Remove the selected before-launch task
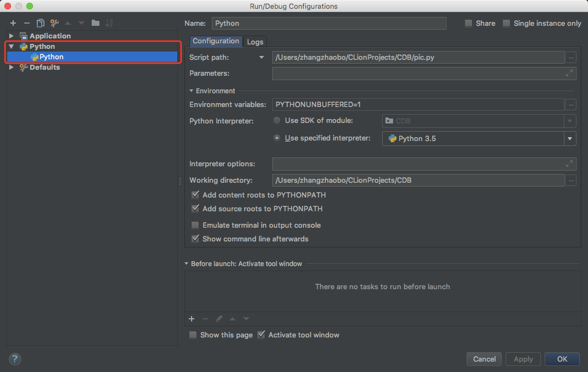This screenshot has width=588, height=372. pyautogui.click(x=205, y=319)
